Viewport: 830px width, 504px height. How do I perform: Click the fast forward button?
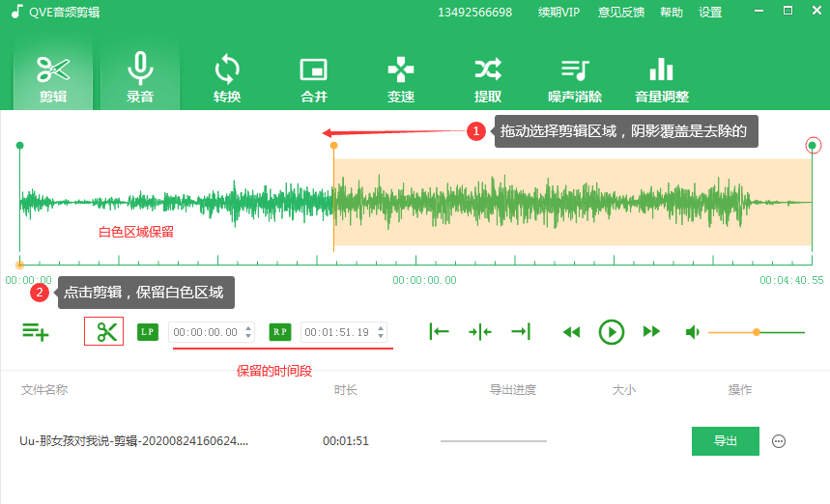652,332
